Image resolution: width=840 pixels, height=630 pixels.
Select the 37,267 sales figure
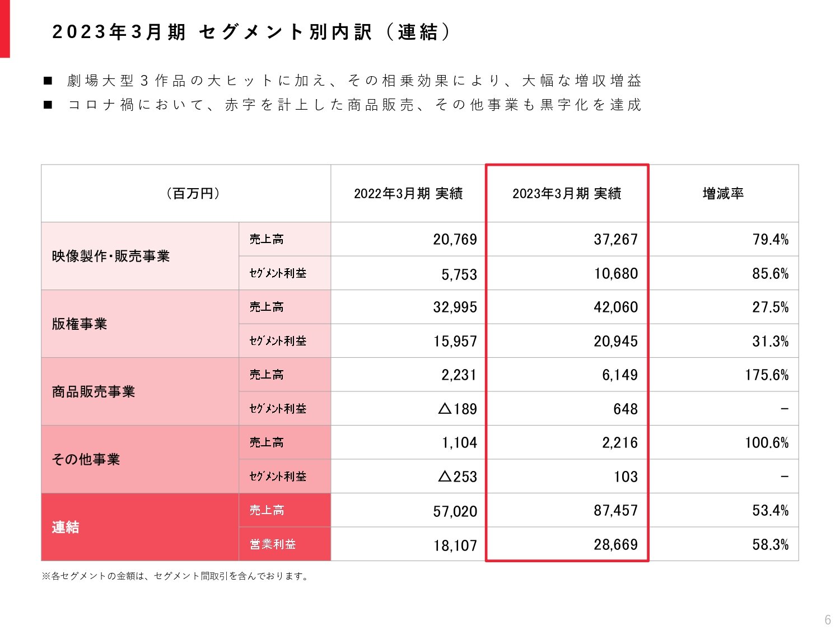tap(615, 239)
